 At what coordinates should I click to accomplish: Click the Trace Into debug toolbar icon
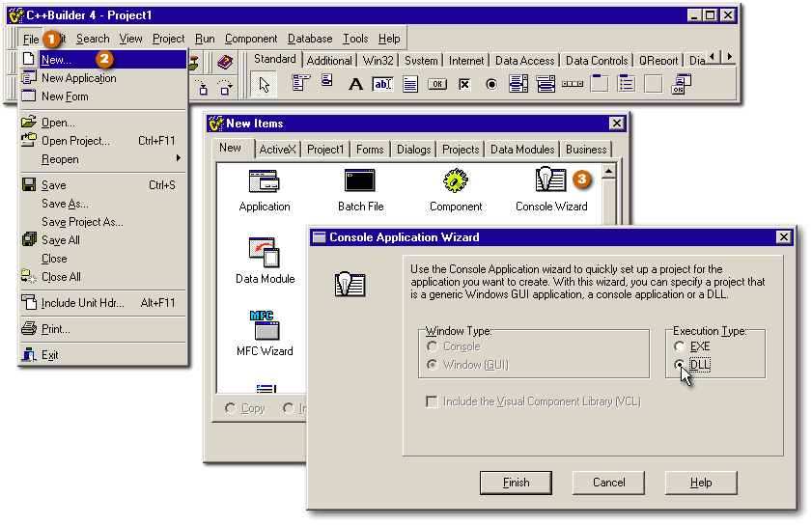coord(203,88)
